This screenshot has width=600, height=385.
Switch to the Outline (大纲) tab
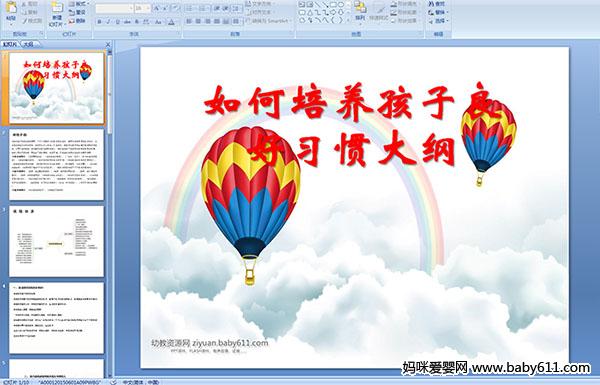(x=28, y=44)
